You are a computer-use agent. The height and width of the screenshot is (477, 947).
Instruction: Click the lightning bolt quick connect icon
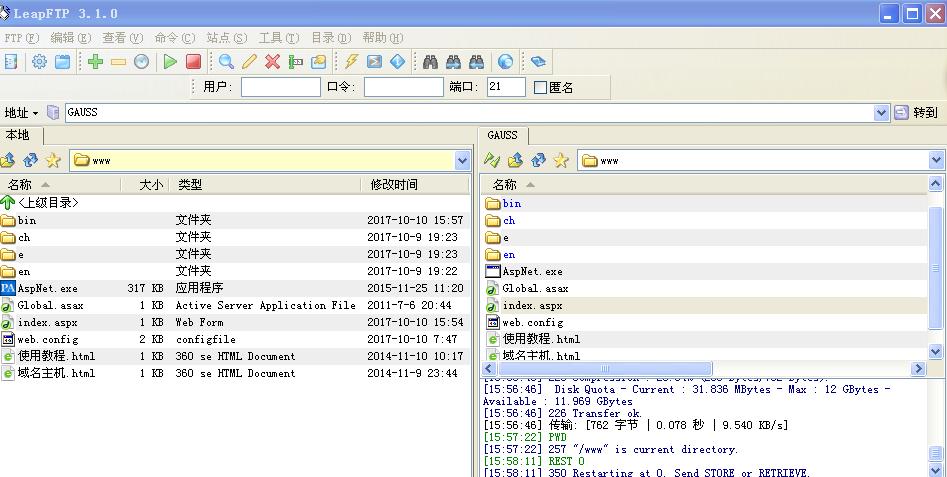tap(352, 62)
